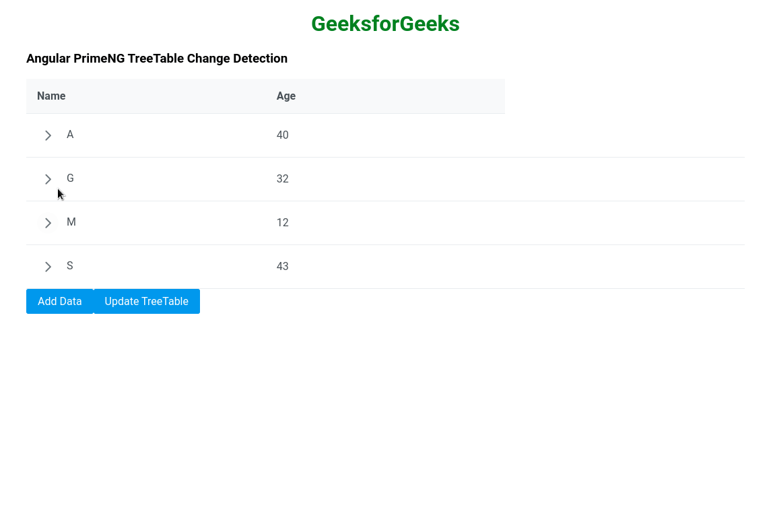The image size is (771, 532).
Task: Click the Update TreeTable button
Action: tap(147, 301)
